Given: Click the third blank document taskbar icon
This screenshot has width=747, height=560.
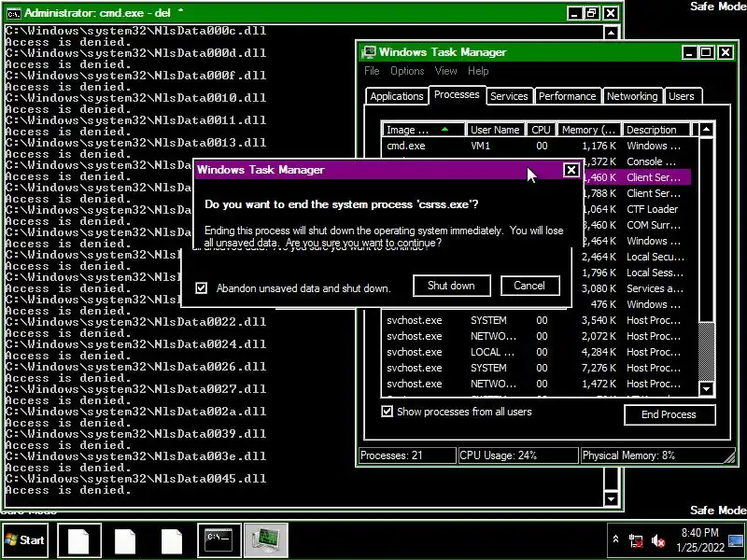Looking at the screenshot, I should click(172, 540).
